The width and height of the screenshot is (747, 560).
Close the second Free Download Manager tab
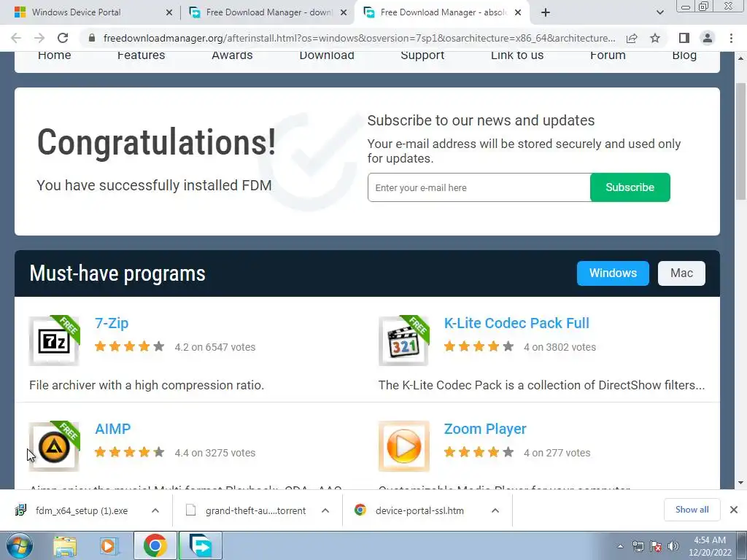click(x=344, y=13)
